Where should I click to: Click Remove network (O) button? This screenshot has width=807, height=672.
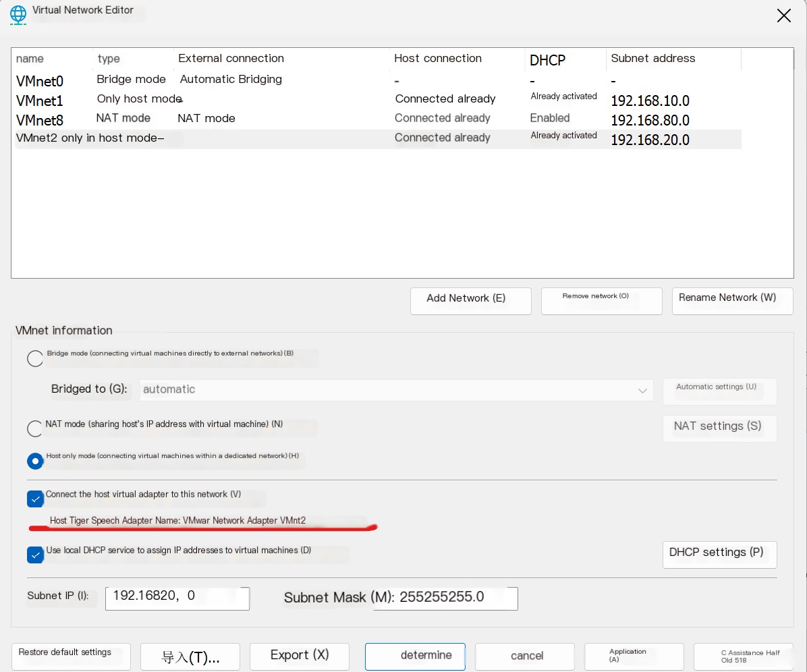[x=601, y=300]
